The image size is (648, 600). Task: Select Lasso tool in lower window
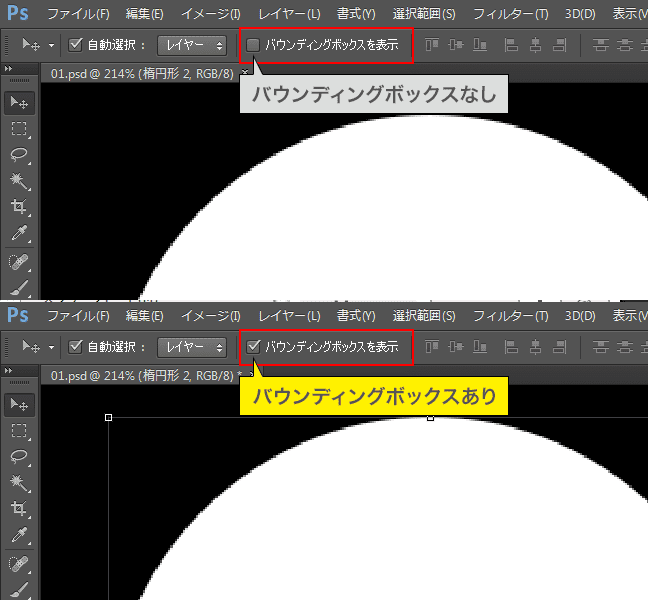[19, 457]
